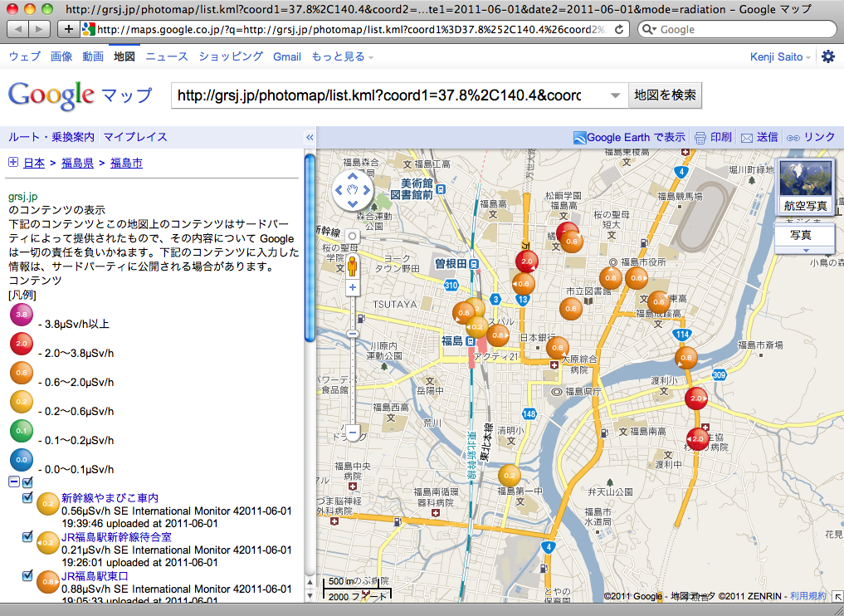
Task: Zoom in with the map plus button
Action: click(352, 287)
